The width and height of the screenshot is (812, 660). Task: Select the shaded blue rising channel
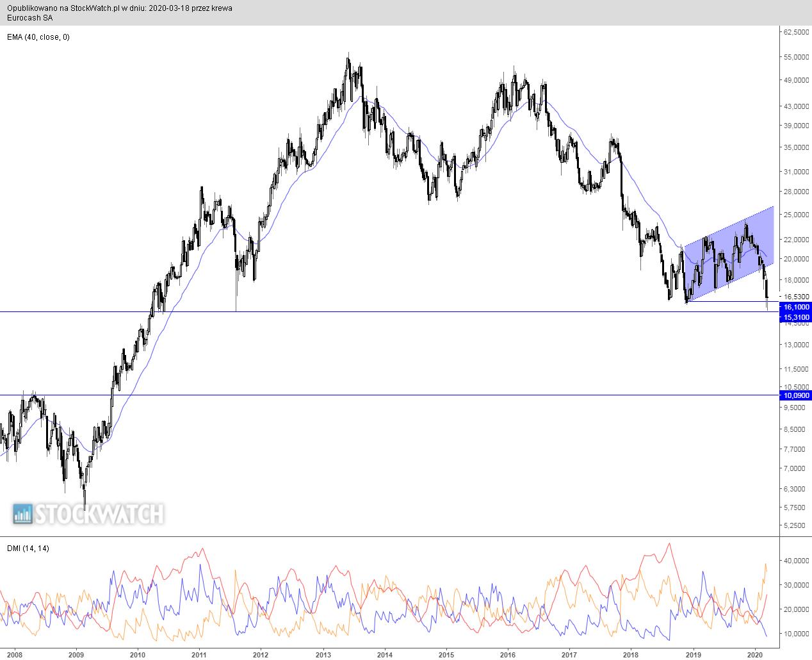730,254
